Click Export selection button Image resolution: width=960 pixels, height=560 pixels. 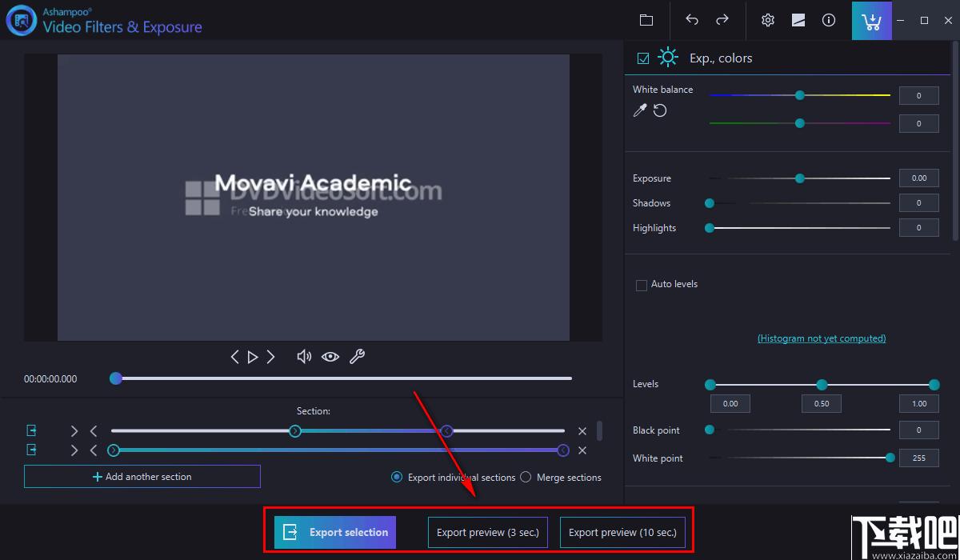pyautogui.click(x=335, y=532)
